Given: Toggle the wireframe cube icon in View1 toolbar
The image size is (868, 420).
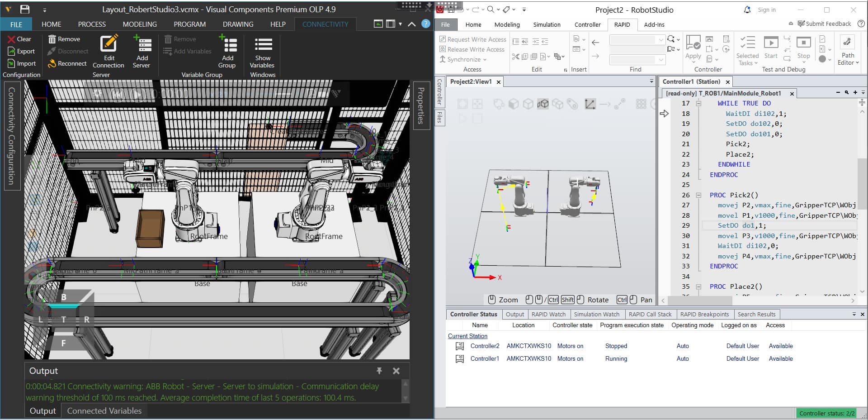Looking at the screenshot, I should tap(528, 104).
